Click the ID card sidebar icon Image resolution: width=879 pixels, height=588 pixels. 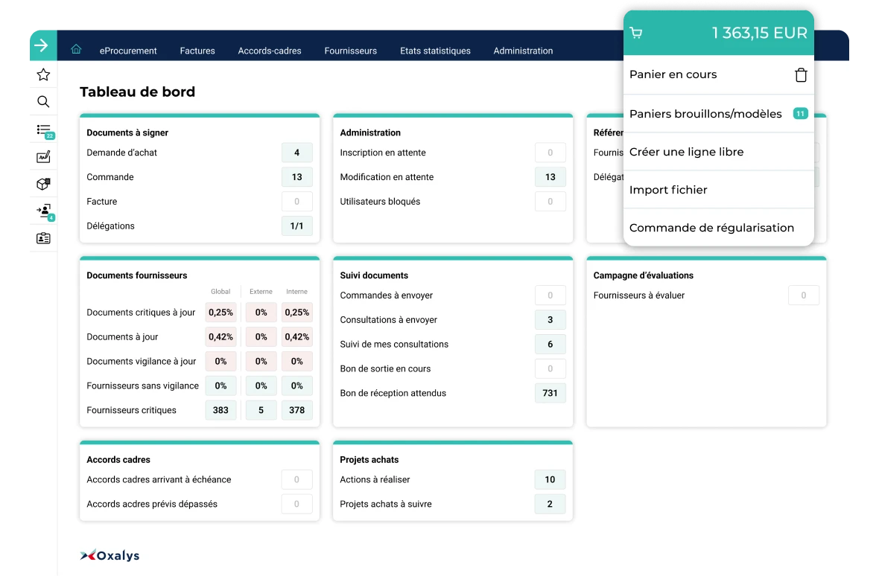[43, 238]
